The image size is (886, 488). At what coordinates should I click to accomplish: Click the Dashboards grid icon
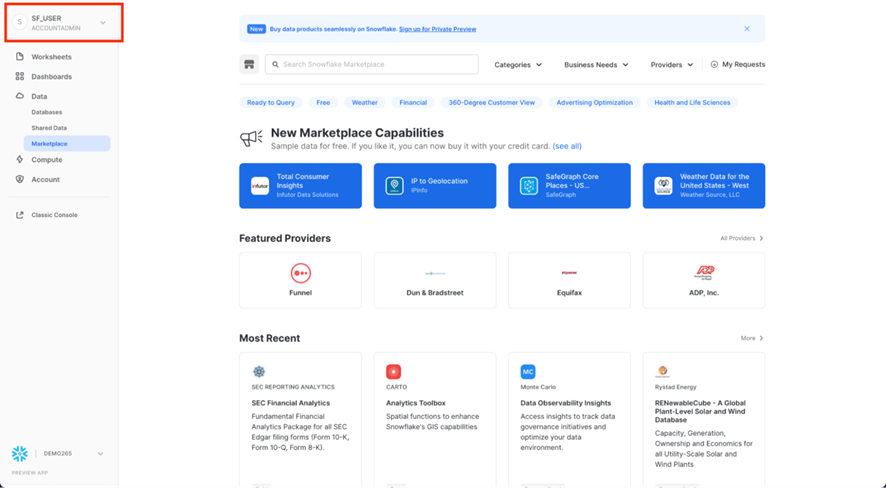[x=20, y=76]
